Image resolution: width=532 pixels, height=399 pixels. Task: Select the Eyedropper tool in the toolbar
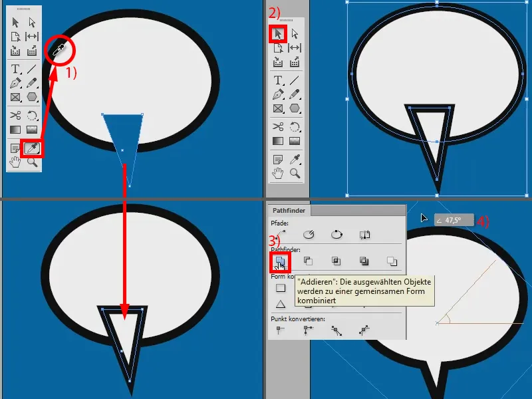[31, 148]
